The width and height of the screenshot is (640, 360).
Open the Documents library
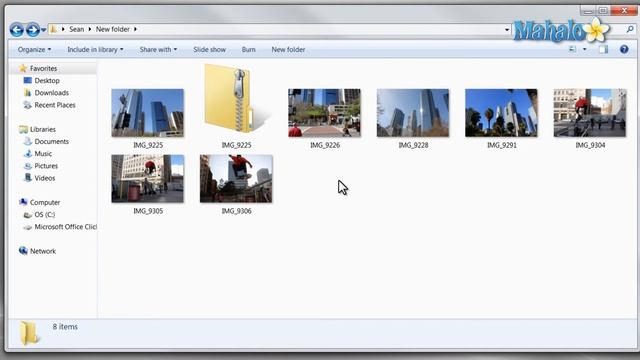point(51,142)
